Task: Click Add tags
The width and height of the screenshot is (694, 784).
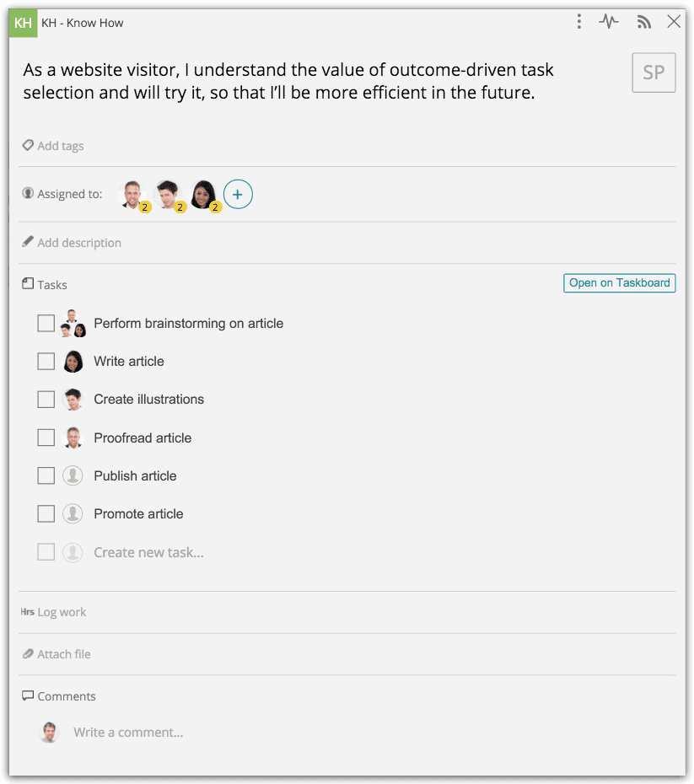Action: point(61,146)
